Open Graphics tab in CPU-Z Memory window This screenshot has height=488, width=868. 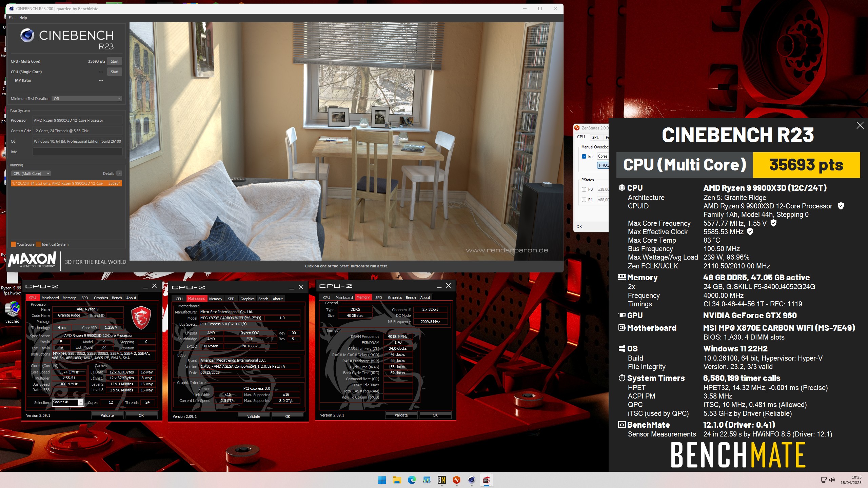(x=395, y=298)
